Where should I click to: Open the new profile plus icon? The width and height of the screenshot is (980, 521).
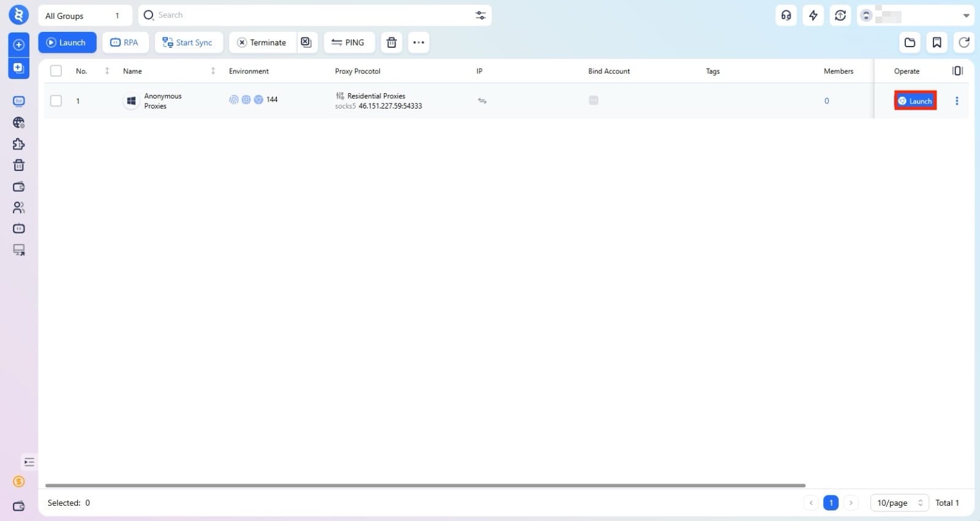(x=18, y=45)
